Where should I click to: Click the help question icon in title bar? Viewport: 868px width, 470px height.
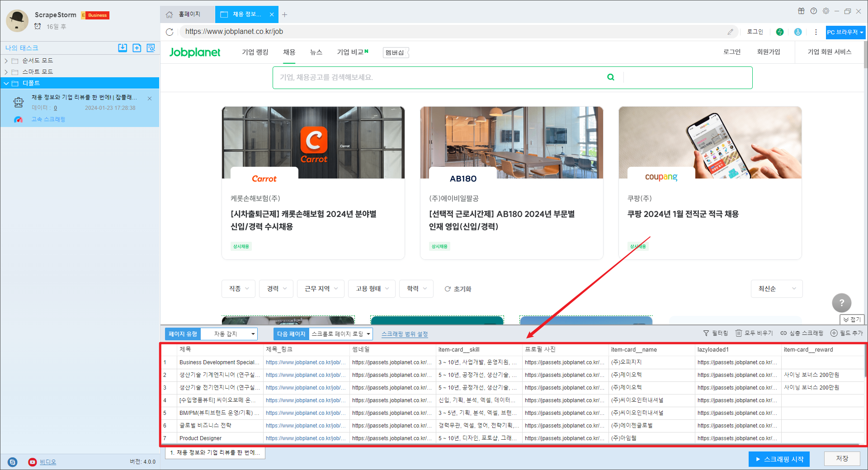[x=814, y=11]
